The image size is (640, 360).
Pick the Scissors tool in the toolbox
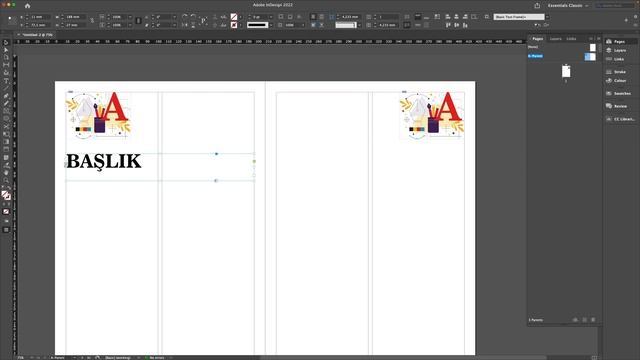[x=6, y=127]
